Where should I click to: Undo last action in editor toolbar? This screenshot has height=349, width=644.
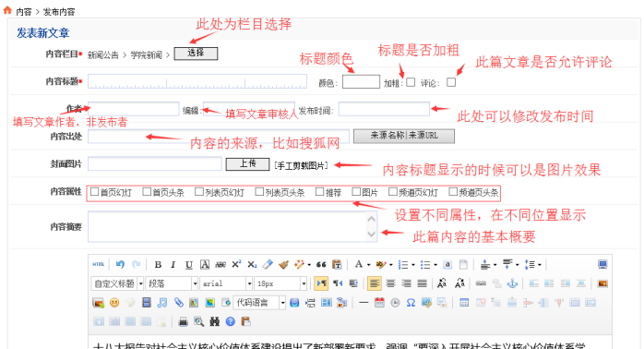[120, 264]
